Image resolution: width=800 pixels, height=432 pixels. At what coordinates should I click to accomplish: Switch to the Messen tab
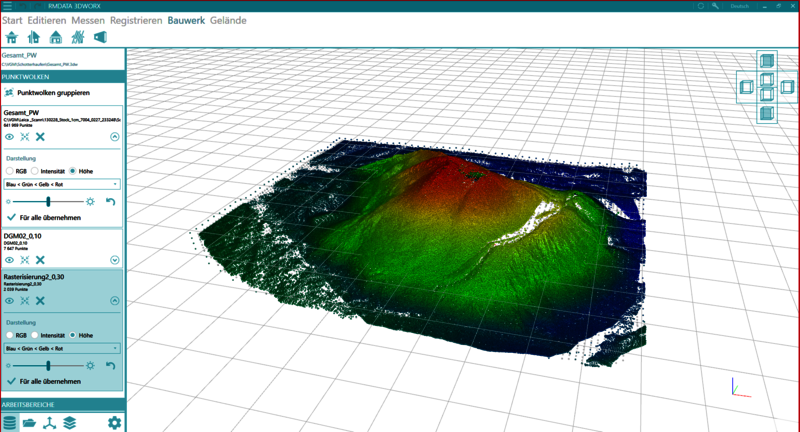coord(88,20)
